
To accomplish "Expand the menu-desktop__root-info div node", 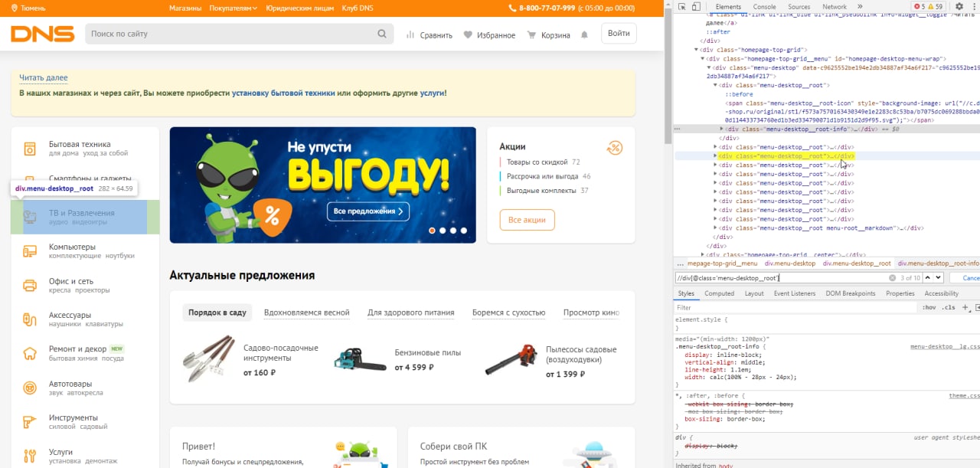I will (721, 129).
